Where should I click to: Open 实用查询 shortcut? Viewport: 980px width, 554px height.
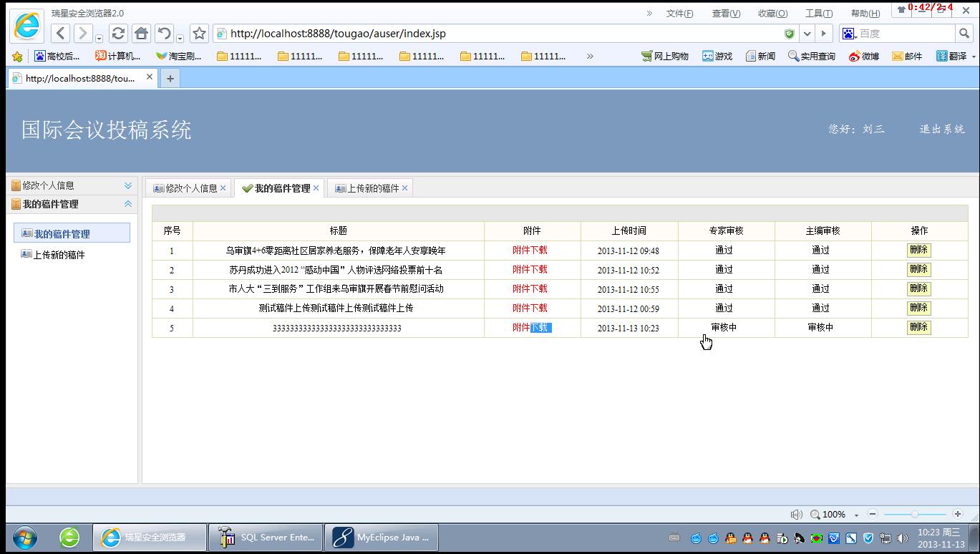[811, 56]
